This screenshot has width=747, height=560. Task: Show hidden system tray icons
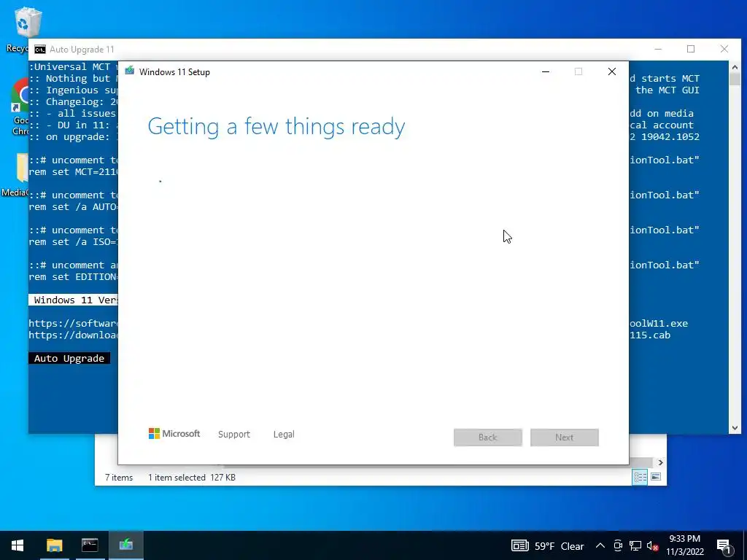tap(600, 545)
